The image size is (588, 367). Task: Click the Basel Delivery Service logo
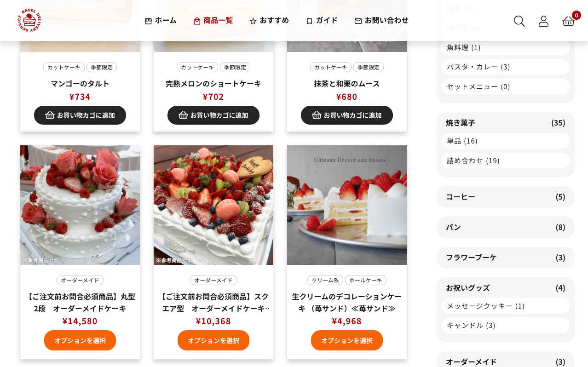(30, 21)
